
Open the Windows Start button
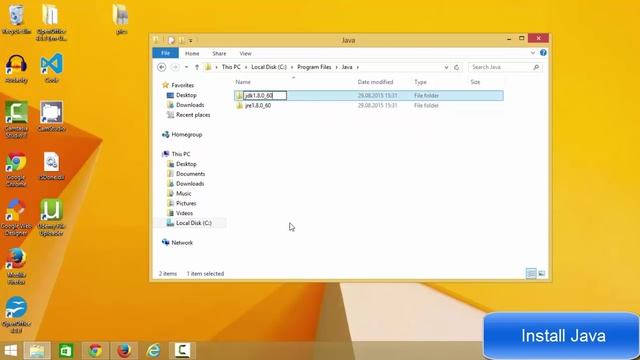(x=11, y=351)
